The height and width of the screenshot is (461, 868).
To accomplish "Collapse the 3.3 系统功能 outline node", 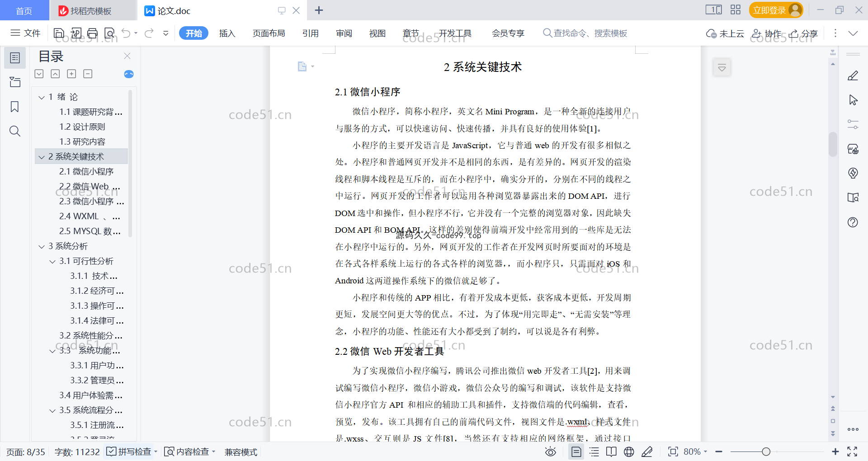I will pos(52,351).
